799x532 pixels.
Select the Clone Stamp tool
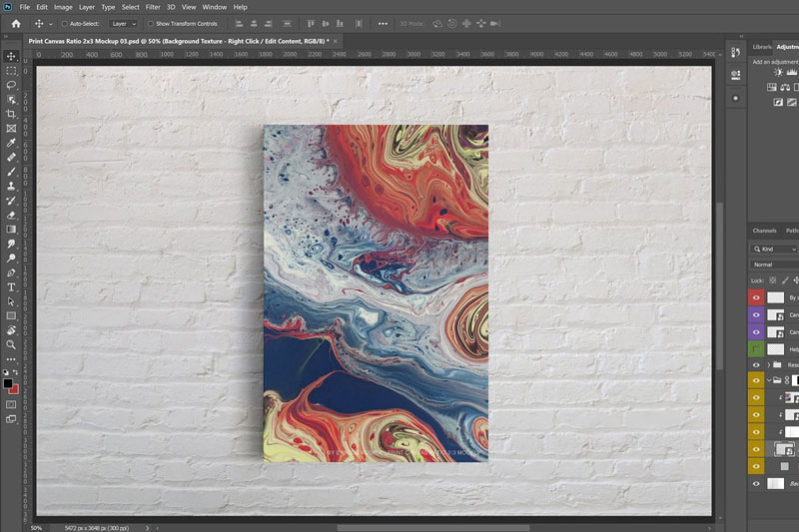click(x=11, y=186)
